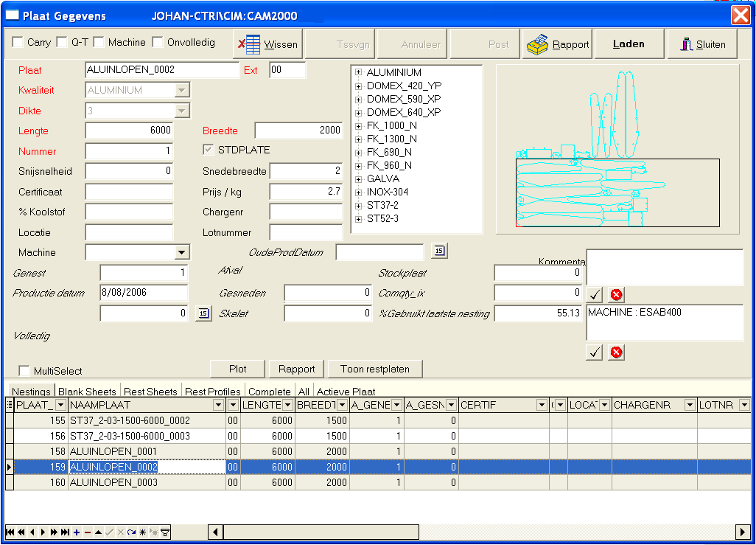Image resolution: width=756 pixels, height=545 pixels.
Task: Delete record using red minus icon
Action: click(88, 532)
